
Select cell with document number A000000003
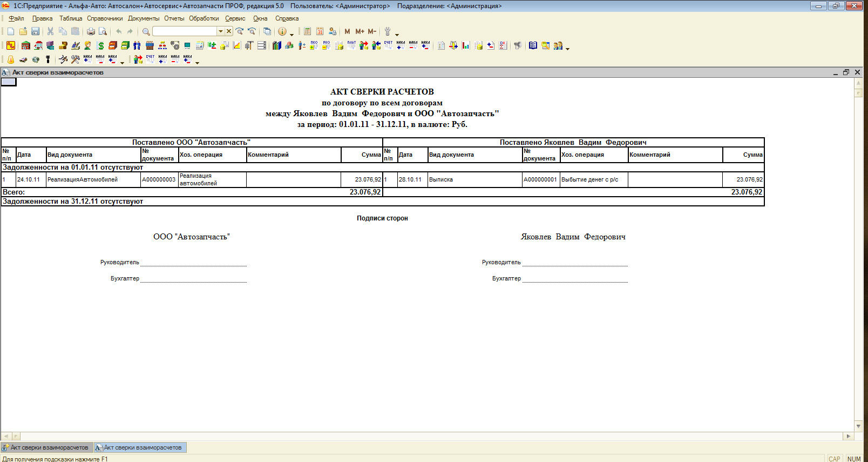pos(159,179)
